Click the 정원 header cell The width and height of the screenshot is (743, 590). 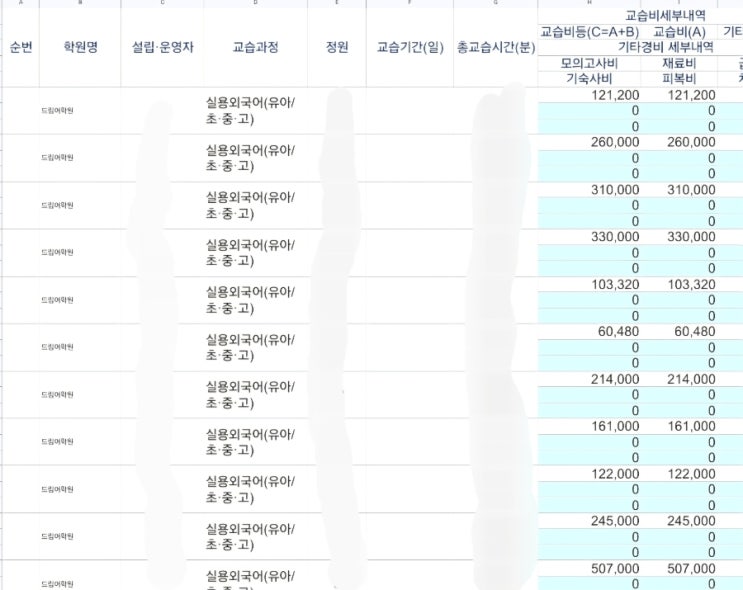coord(337,47)
